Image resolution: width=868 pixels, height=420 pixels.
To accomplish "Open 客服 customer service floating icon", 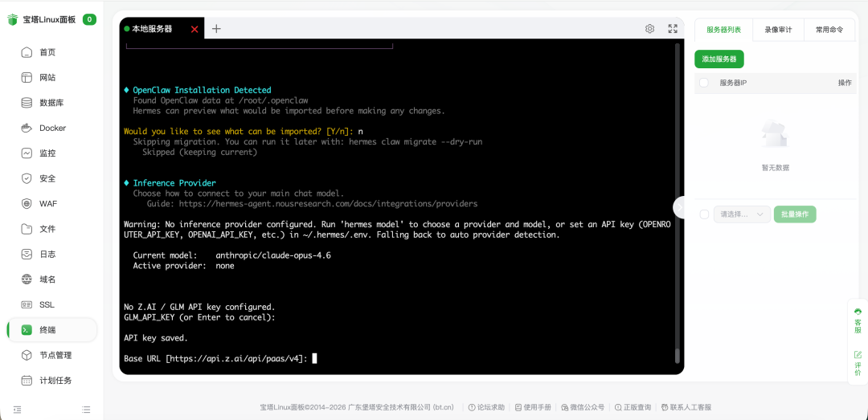I will [858, 321].
